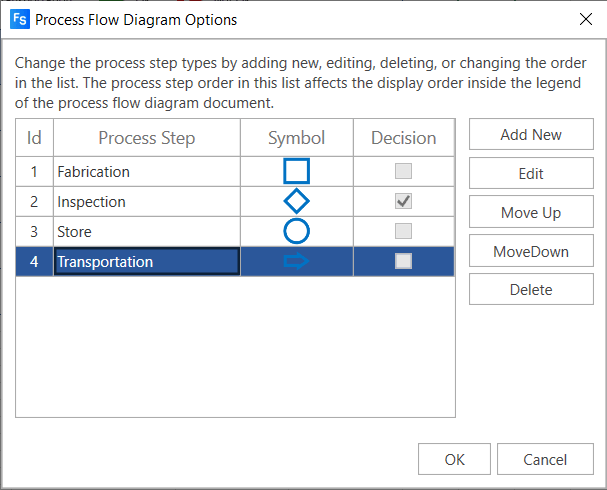Viewport: 607px width, 490px height.
Task: Close the Process Flow Diagram Options dialog
Action: (585, 19)
